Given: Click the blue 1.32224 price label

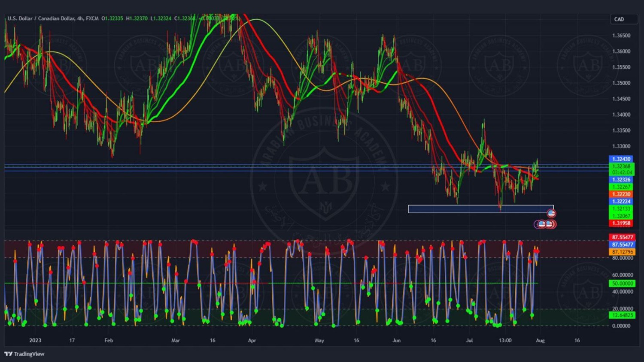Looking at the screenshot, I should click(x=621, y=202).
